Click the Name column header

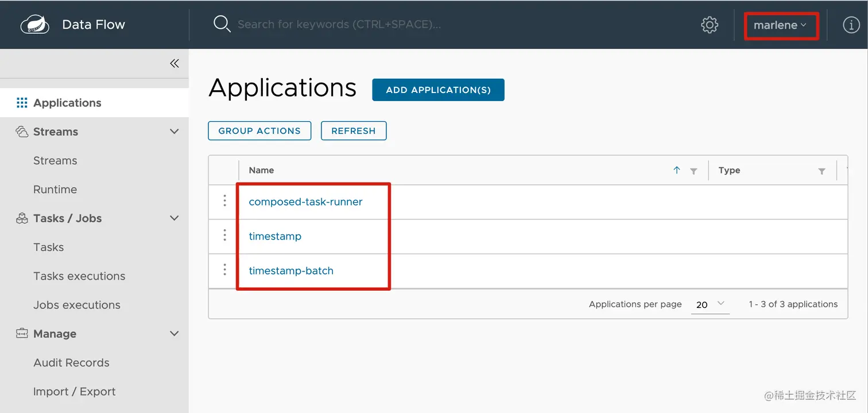261,170
